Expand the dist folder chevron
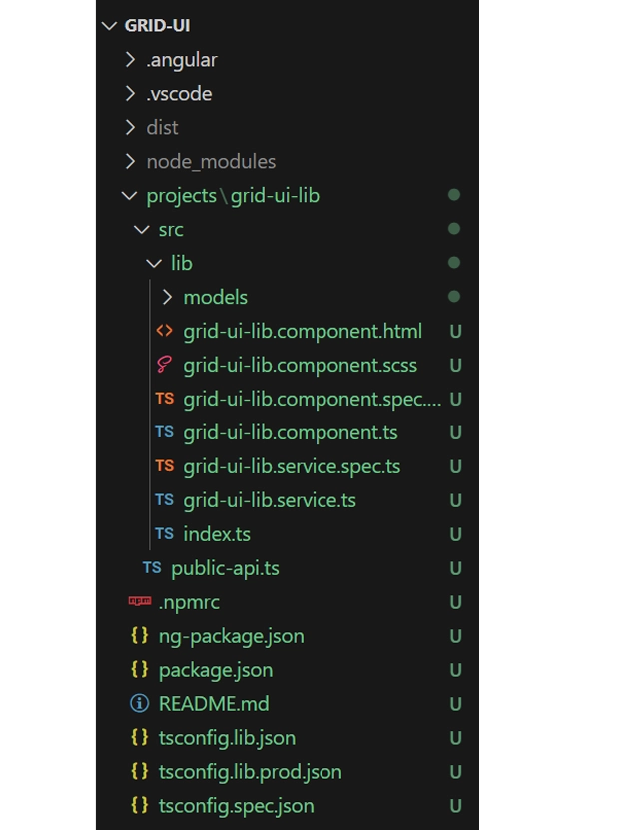The height and width of the screenshot is (830, 644). pos(130,127)
